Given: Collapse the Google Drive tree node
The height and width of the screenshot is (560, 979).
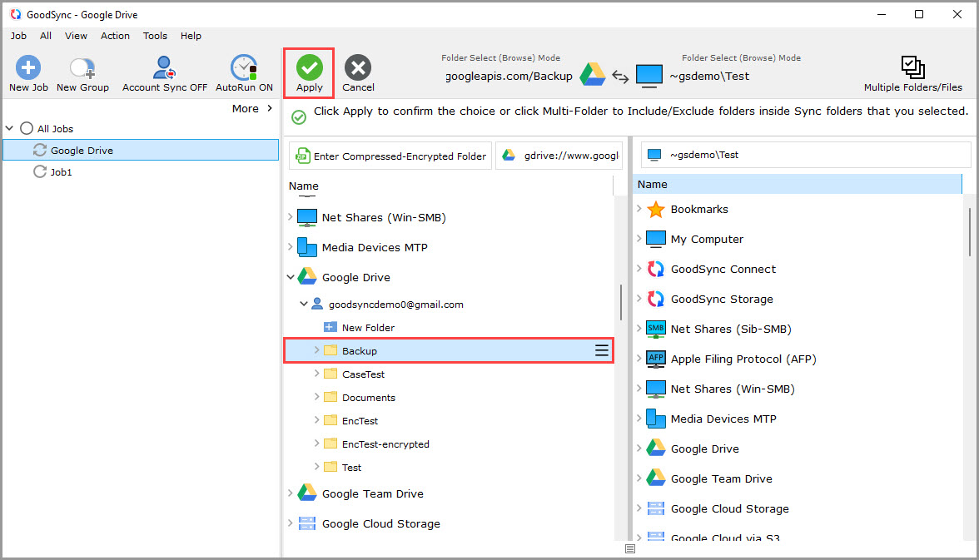Looking at the screenshot, I should 291,276.
